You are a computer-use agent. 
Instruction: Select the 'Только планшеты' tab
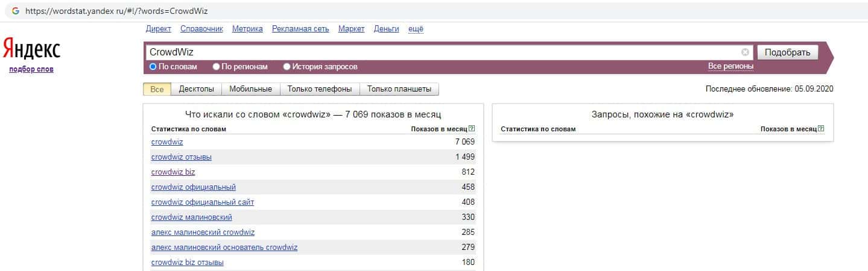tap(399, 89)
